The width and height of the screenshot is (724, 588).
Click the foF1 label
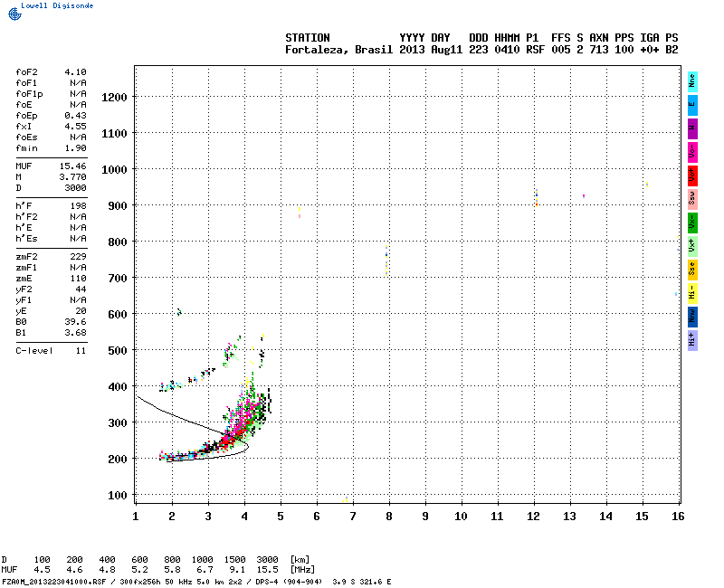click(x=27, y=83)
